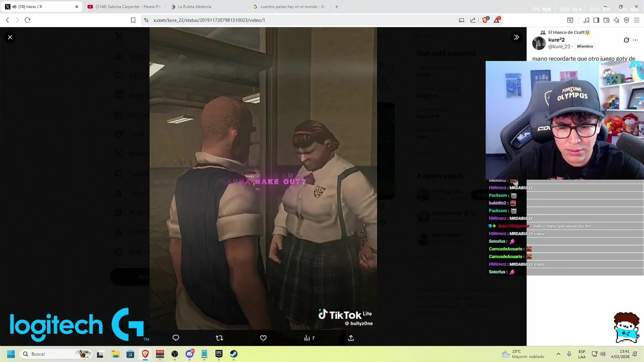Open Task View on the taskbar

pyautogui.click(x=100, y=354)
